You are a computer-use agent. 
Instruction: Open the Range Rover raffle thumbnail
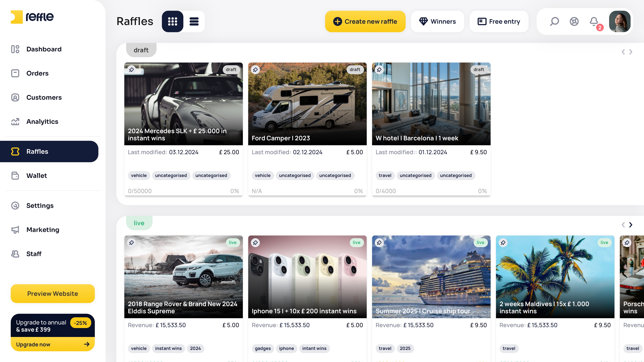184,277
